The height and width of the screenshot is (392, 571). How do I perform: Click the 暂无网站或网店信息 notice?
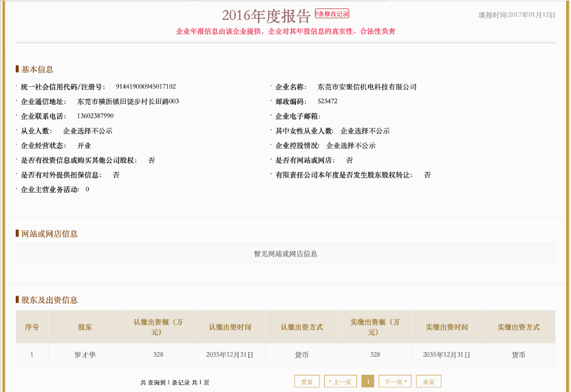tap(285, 254)
